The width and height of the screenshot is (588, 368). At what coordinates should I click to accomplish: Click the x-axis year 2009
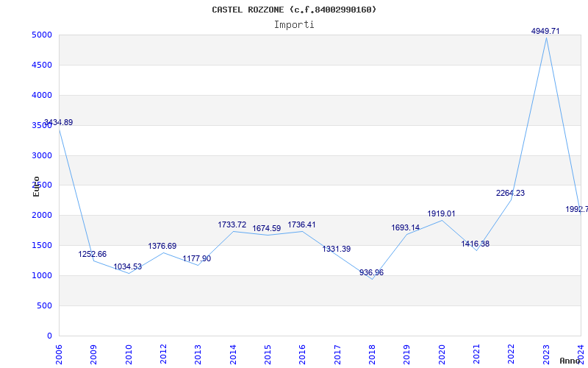(x=93, y=355)
